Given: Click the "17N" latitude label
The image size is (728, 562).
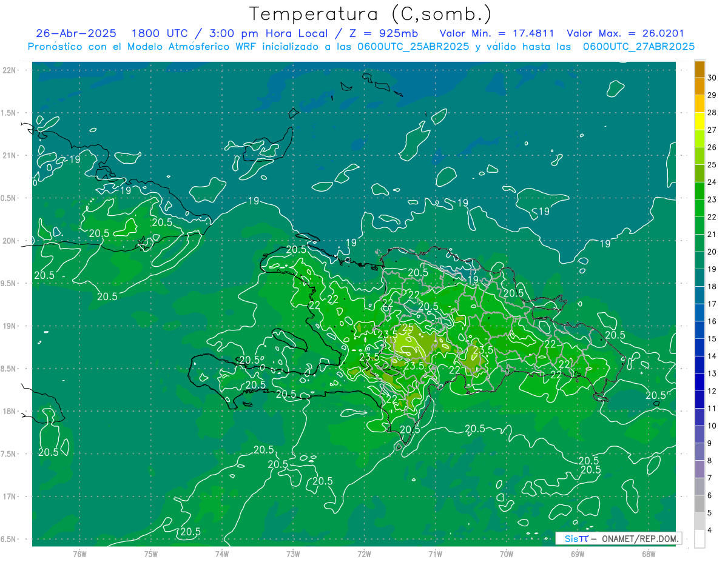Looking at the screenshot, I should click(10, 497).
